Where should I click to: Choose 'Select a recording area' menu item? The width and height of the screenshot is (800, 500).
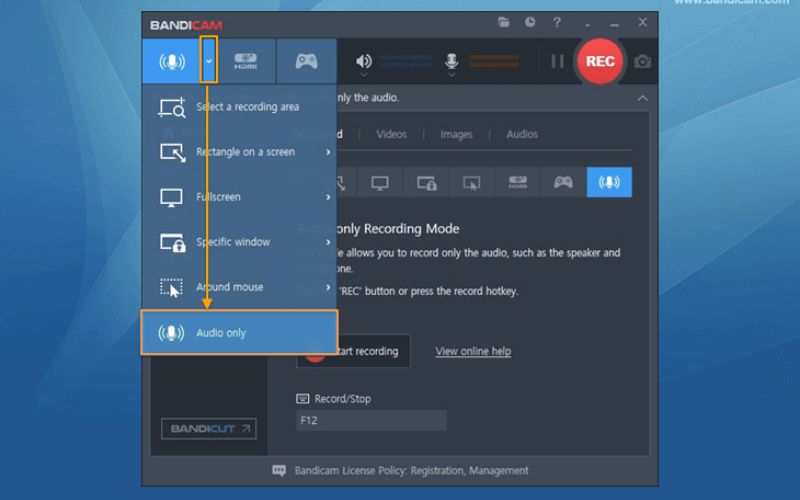click(239, 107)
